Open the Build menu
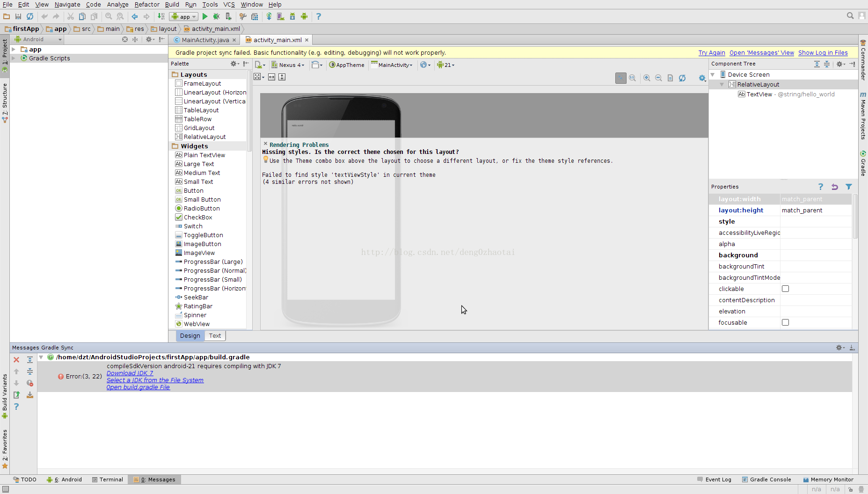The height and width of the screenshot is (494, 868). pos(172,4)
